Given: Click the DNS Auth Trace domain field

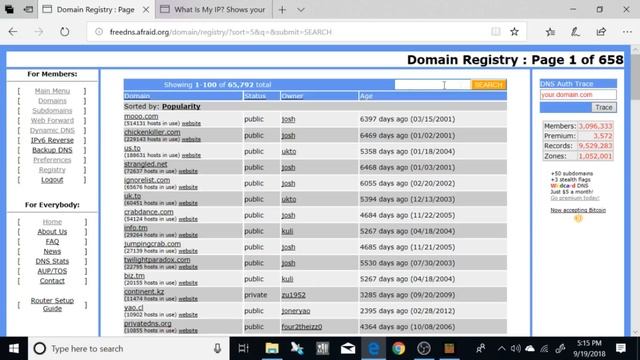Looking at the screenshot, I should click(578, 95).
